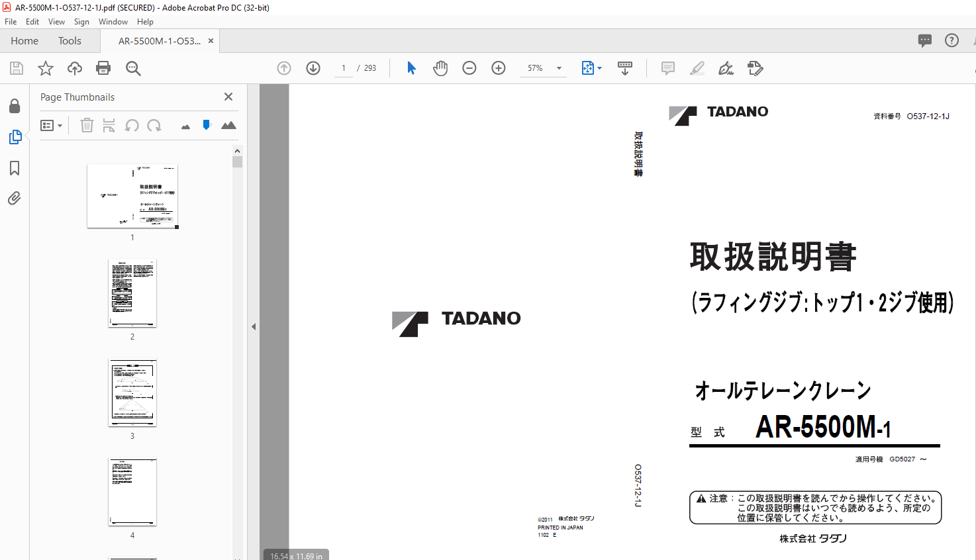
Task: Click the AR-5500M-1 model text
Action: click(x=824, y=426)
